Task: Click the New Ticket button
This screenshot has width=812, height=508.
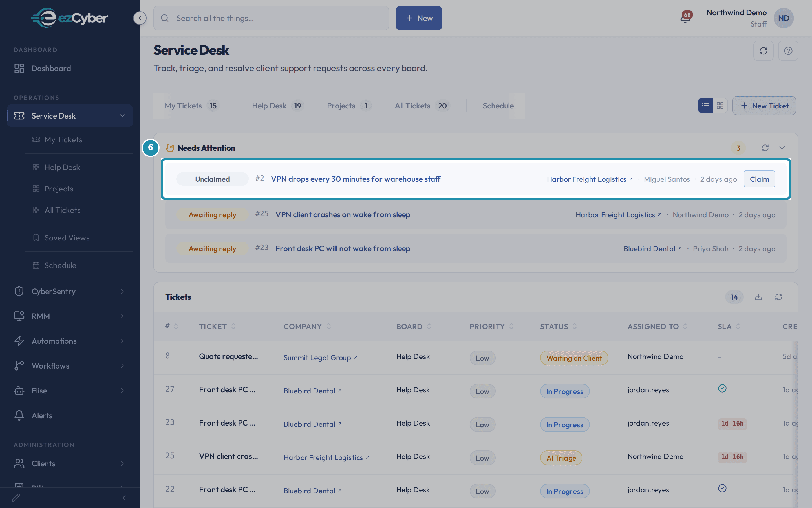Action: pyautogui.click(x=764, y=106)
